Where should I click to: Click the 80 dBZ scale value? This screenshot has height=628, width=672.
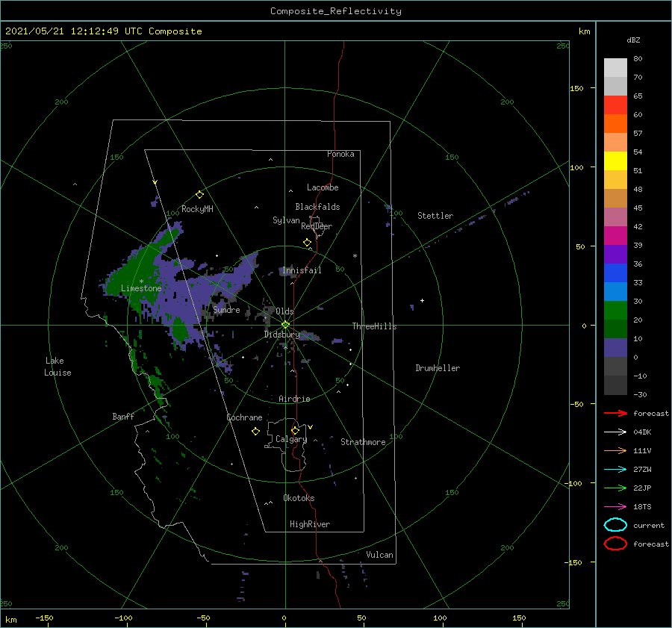point(638,59)
